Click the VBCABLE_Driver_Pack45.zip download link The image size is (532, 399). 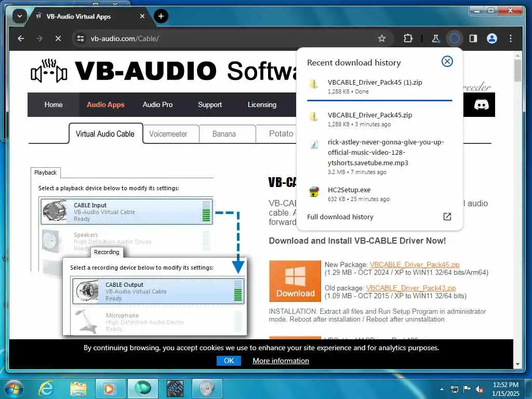coord(414,264)
